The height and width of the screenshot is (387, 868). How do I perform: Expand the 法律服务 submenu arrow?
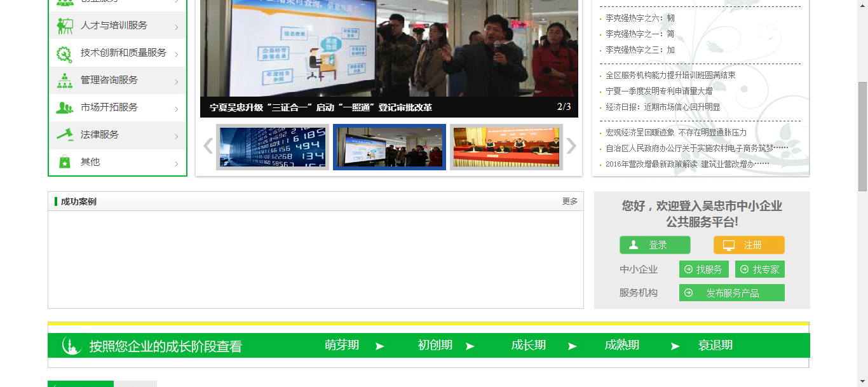tap(176, 137)
